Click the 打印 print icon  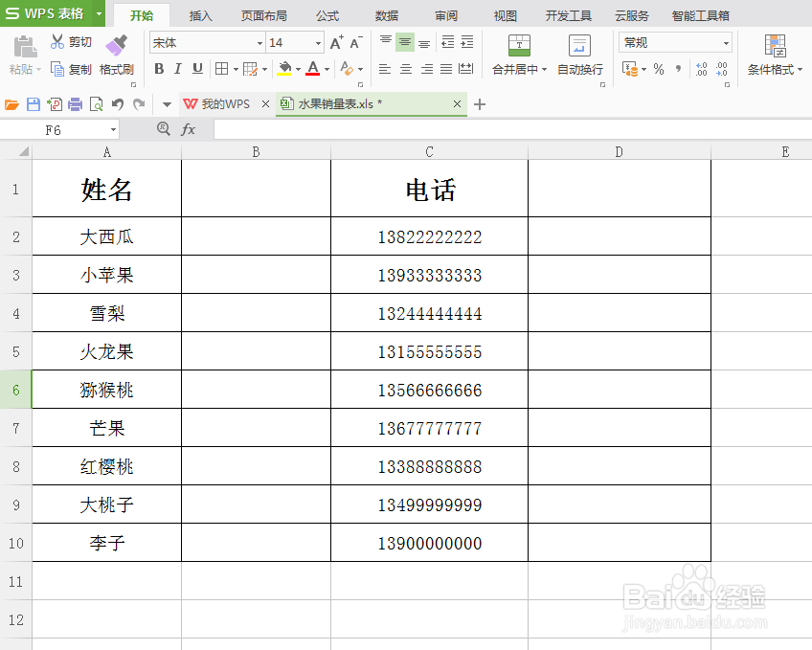click(x=75, y=103)
